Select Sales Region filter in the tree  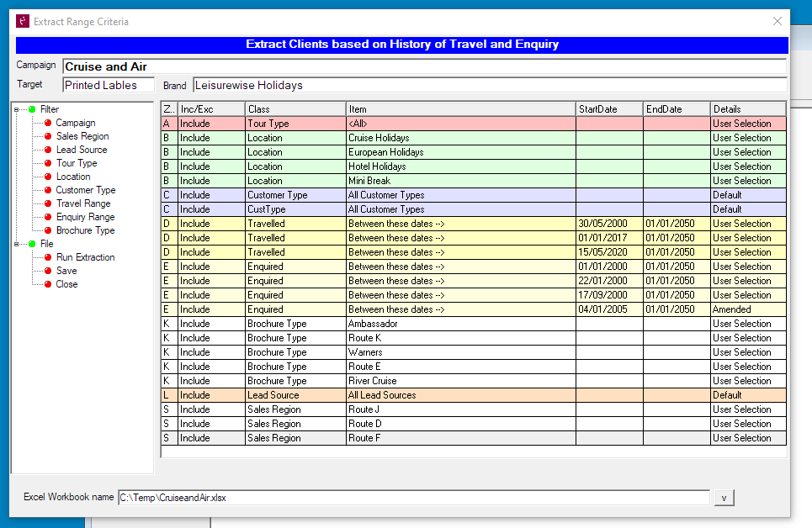pyautogui.click(x=82, y=136)
